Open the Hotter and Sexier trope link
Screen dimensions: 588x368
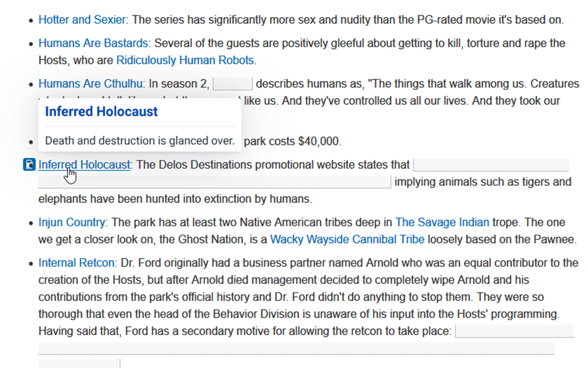point(82,20)
